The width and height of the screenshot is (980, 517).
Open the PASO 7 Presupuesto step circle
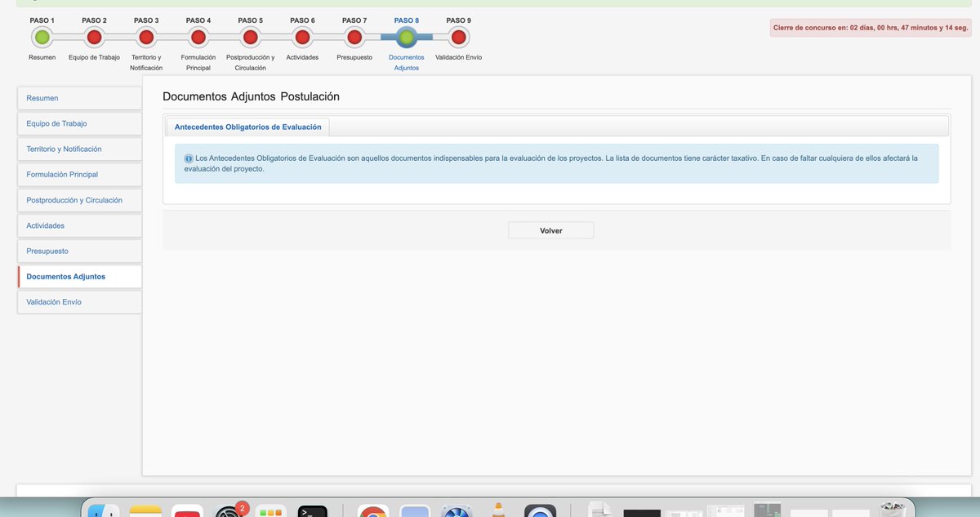click(354, 37)
